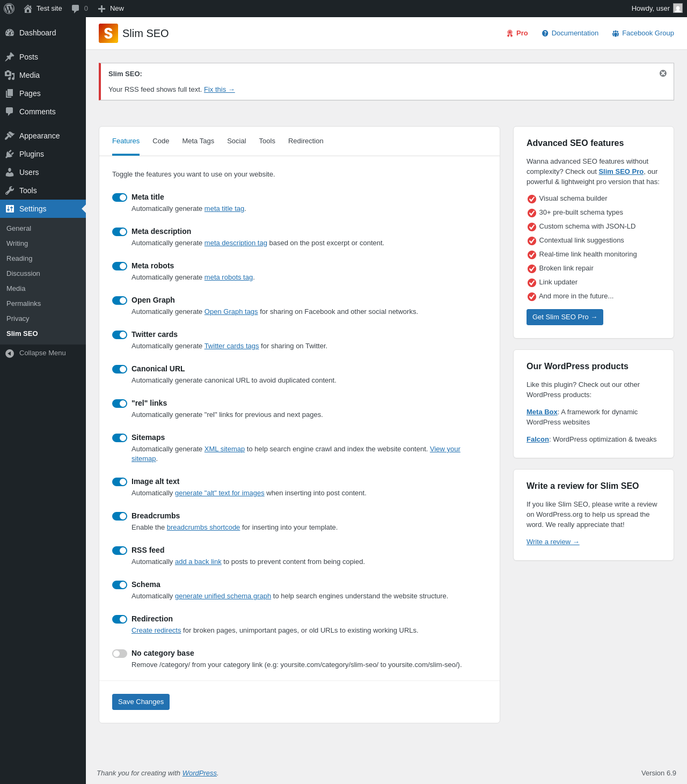Screen dimensions: 687x784
Task: Click the Write a review link
Action: (x=553, y=542)
